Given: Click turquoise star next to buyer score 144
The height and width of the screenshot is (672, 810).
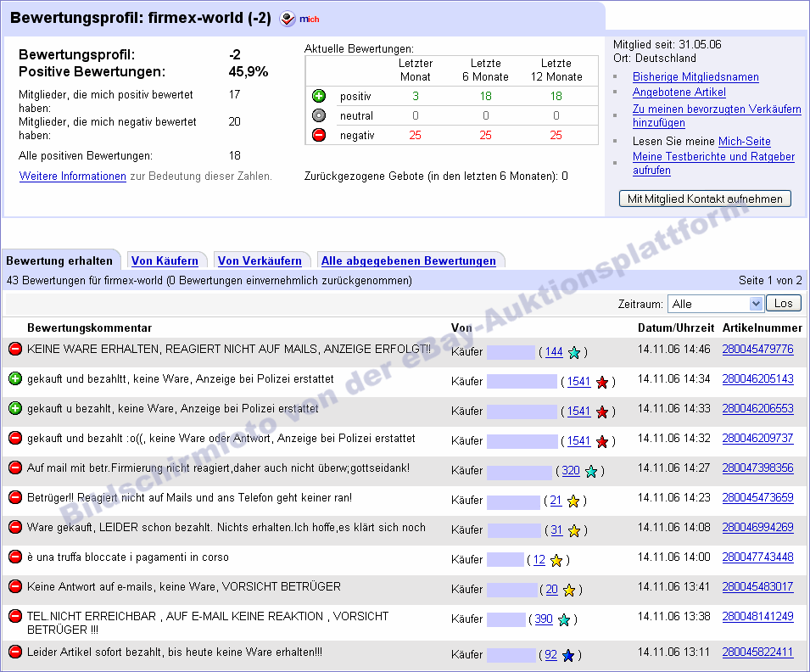Looking at the screenshot, I should 574,352.
